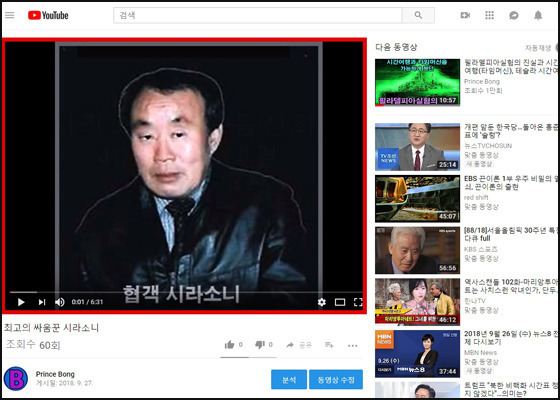Image resolution: width=560 pixels, height=400 pixels.
Task: Open the EBS string theory thumbnail 45:07
Action: click(417, 199)
